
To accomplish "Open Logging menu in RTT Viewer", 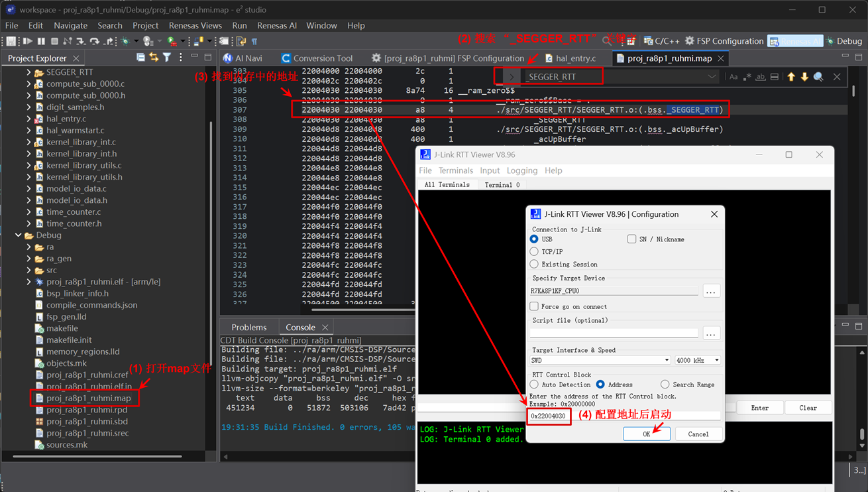I will point(521,170).
